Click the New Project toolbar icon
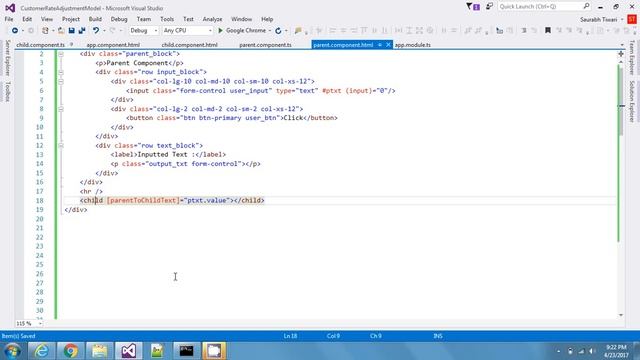Screen dimensions: 640x360 coord(45,31)
